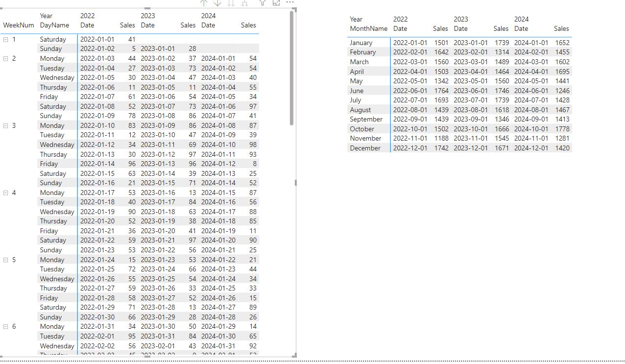625x364 pixels.
Task: Collapse WeekNum 5 row group
Action: pyautogui.click(x=5, y=260)
